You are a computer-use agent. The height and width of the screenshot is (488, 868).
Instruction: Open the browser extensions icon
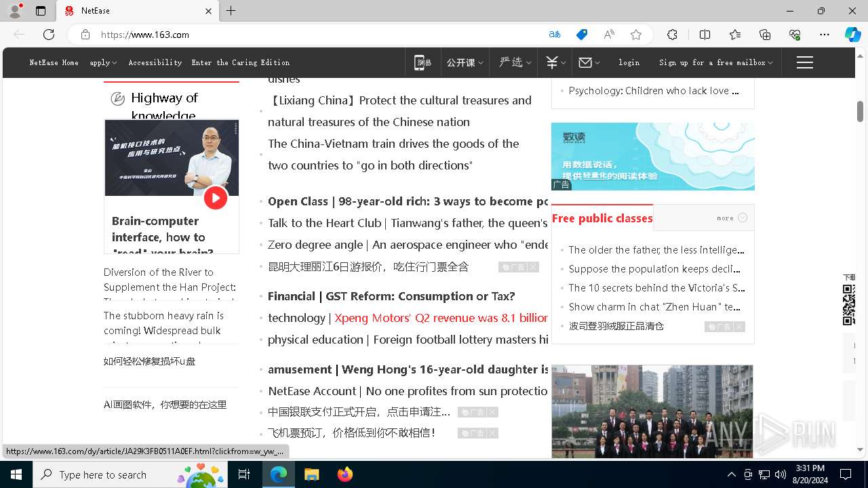672,35
